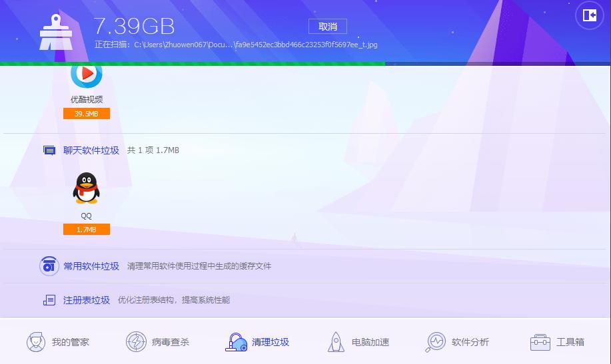
Task: Click the 软件分析 magnifier pulse icon
Action: (x=435, y=342)
